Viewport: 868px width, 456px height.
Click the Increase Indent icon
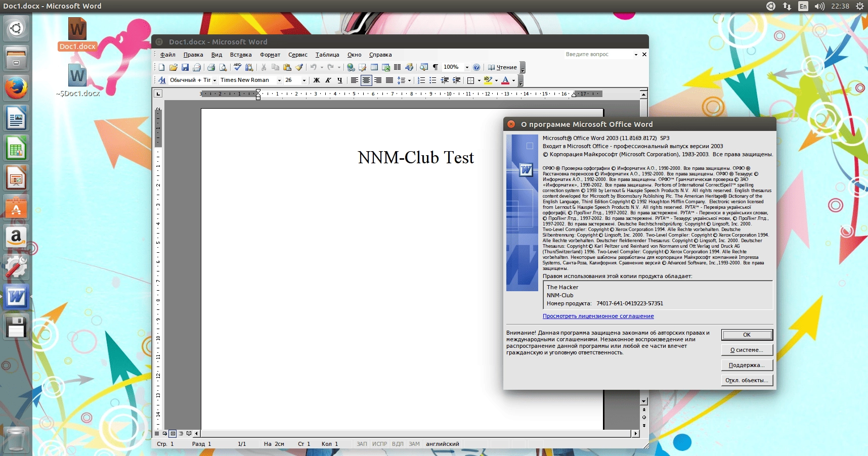tap(457, 80)
